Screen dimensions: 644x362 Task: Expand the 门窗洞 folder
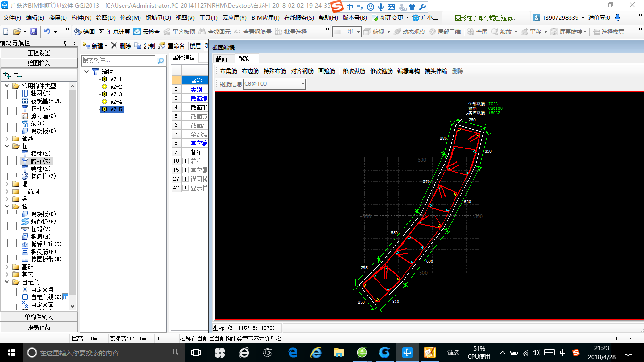point(7,191)
